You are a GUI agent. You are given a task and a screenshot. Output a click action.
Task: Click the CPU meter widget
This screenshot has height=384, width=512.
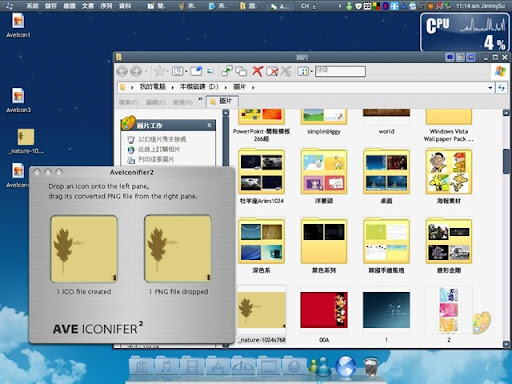465,32
